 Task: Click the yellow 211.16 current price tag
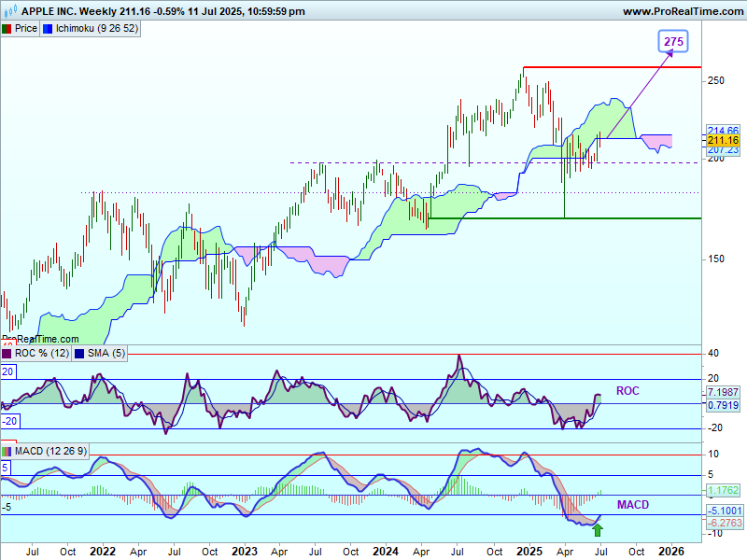coord(723,140)
